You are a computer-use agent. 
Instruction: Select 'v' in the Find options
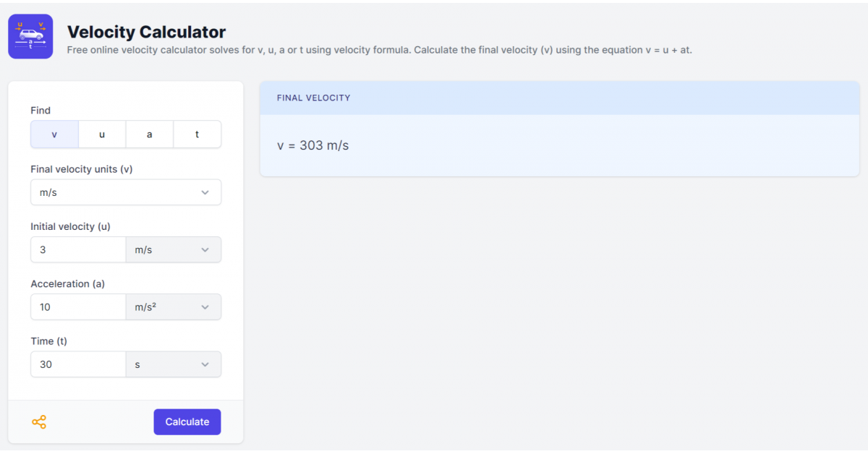coord(54,134)
